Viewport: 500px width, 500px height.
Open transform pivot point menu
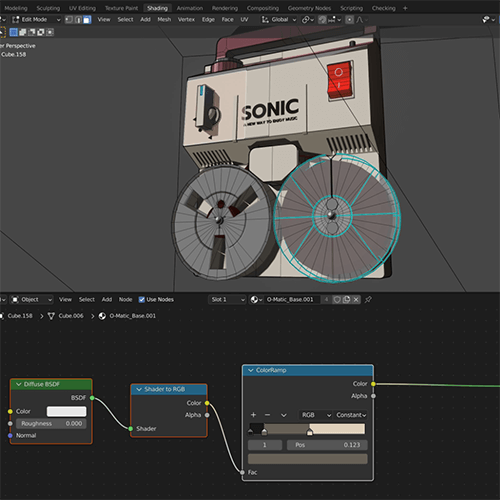308,20
